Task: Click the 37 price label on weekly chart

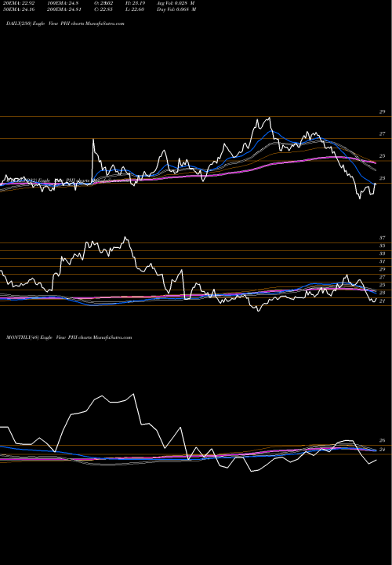Action: [382, 238]
